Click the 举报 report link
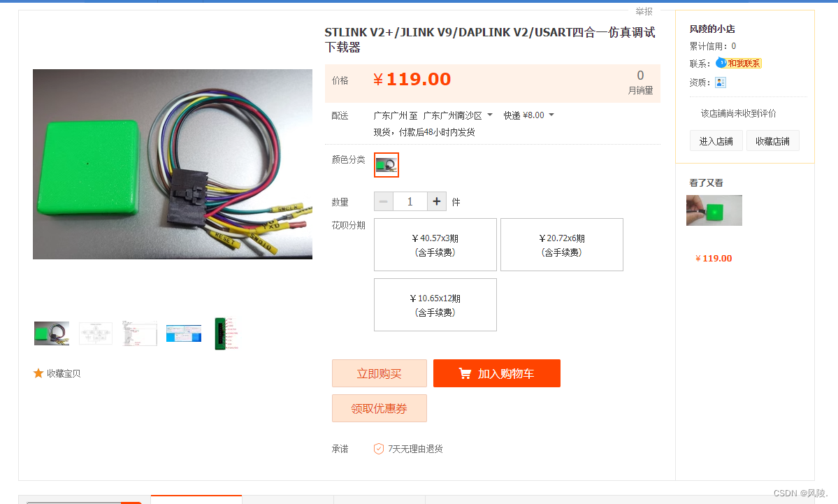The width and height of the screenshot is (838, 504). (644, 11)
